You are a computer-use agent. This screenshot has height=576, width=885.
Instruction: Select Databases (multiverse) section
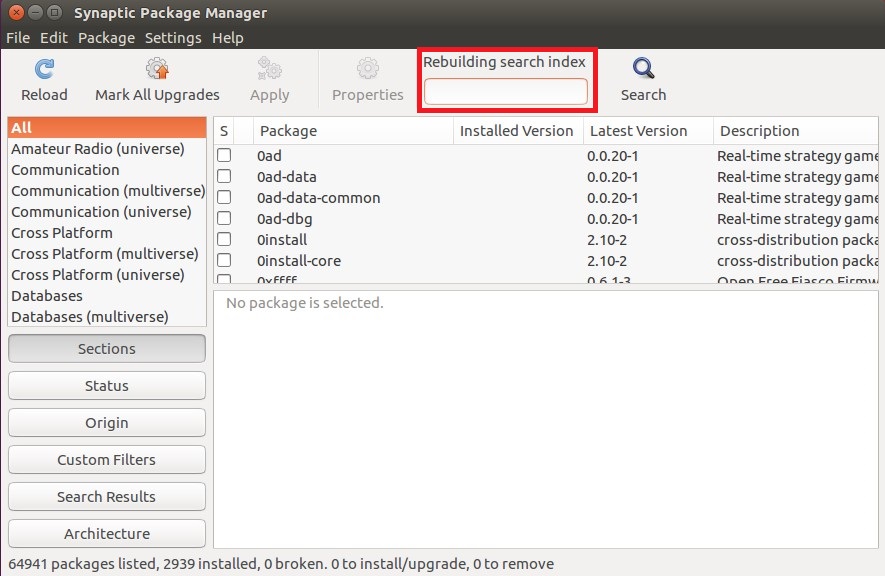(107, 316)
